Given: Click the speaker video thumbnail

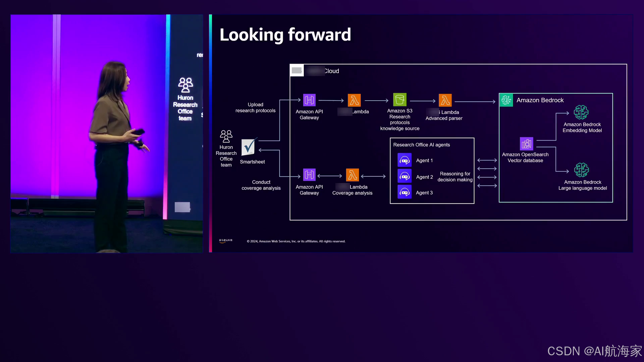Looking at the screenshot, I should [107, 133].
